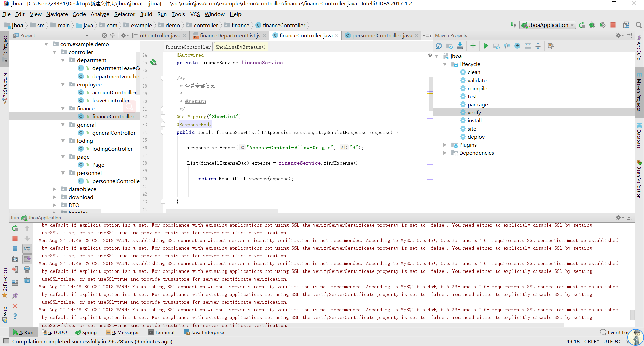644x346 pixels.
Task: Expand Plugins node in Maven tree
Action: pyautogui.click(x=445, y=145)
